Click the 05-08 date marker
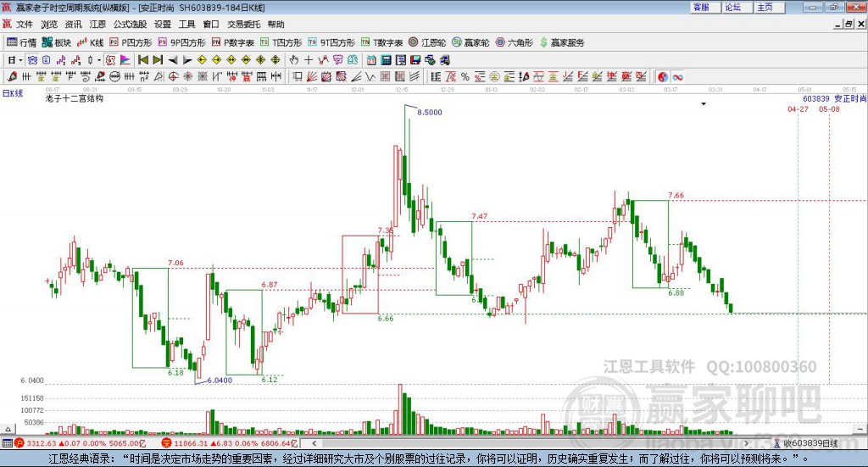Screen dimensions: 868x467 coord(829,109)
